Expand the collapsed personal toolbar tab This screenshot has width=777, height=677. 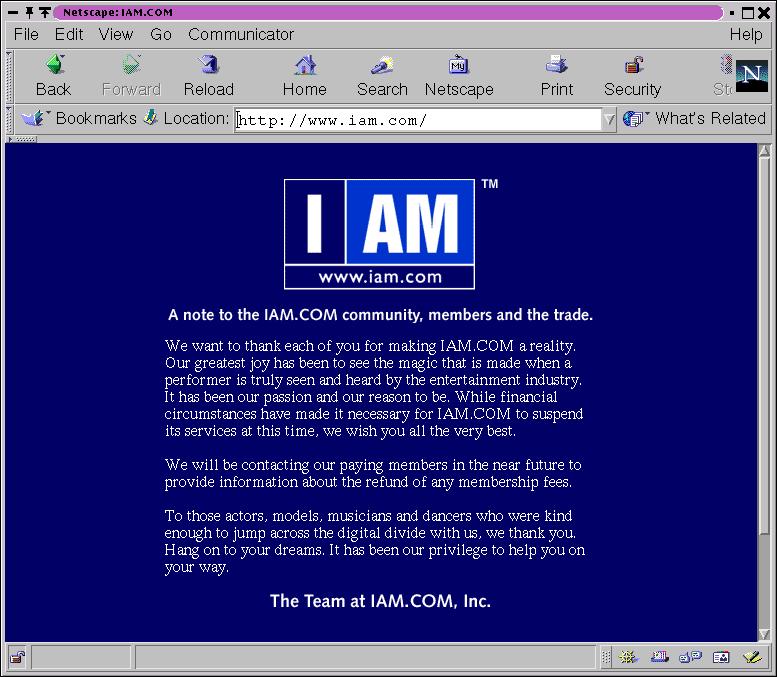point(21,139)
